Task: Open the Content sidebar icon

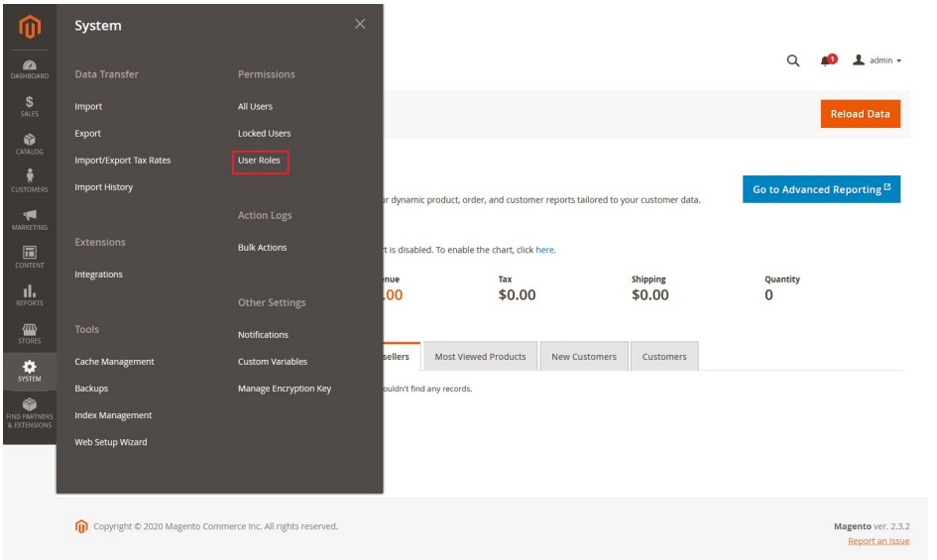Action: point(29,258)
